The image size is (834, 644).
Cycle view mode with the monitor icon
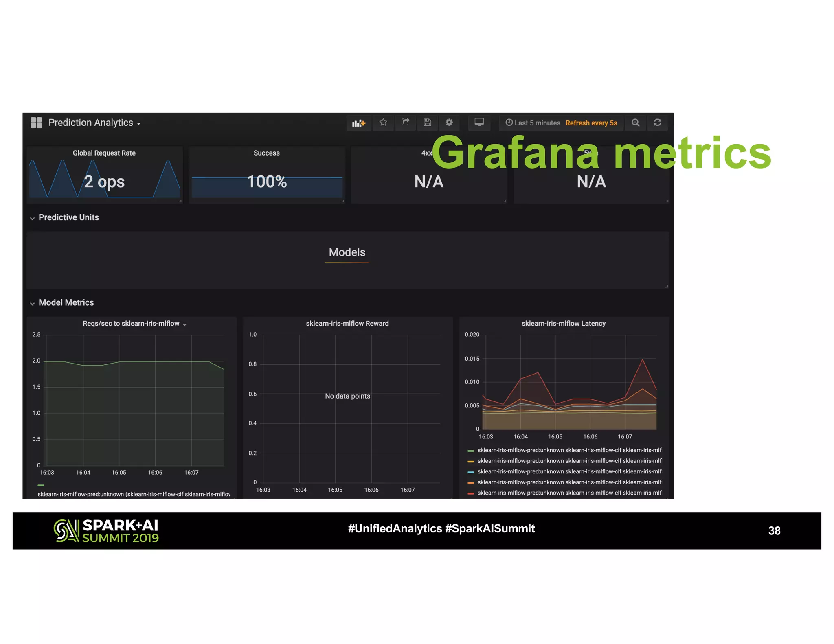pyautogui.click(x=479, y=123)
